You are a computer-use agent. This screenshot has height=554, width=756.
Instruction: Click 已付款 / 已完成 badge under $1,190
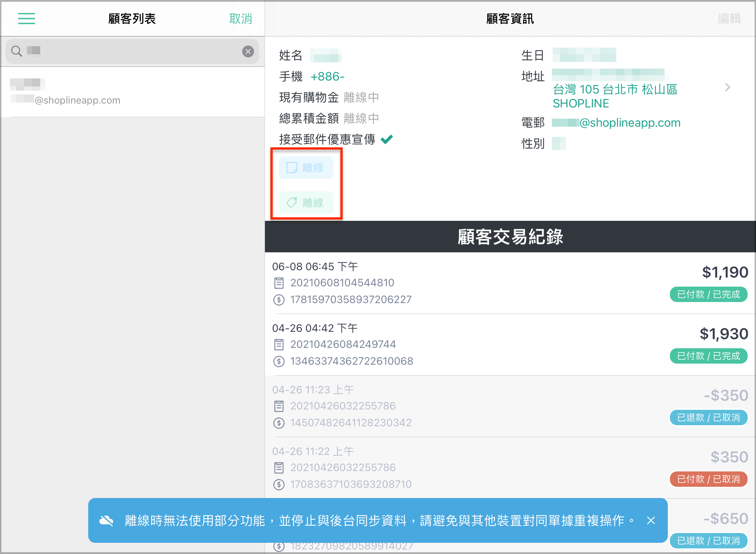[x=708, y=294]
